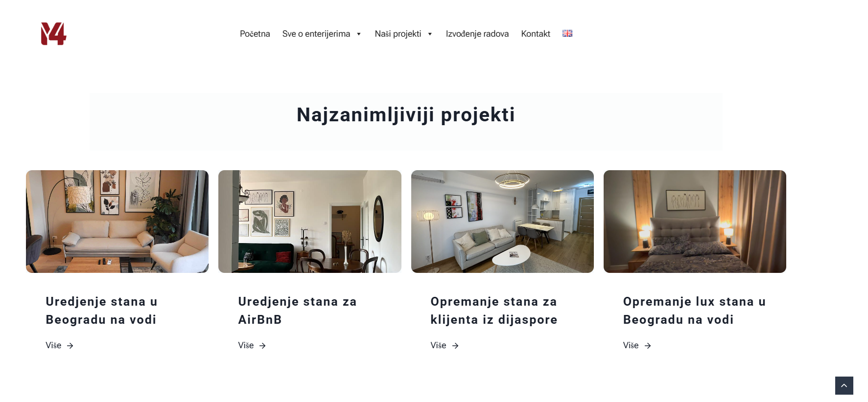Click the red Y4 site logo

click(53, 34)
